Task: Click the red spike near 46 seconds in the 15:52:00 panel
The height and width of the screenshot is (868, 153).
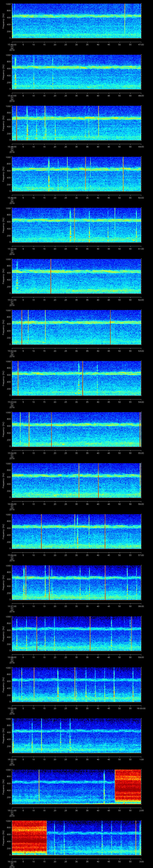Action: [110, 327]
